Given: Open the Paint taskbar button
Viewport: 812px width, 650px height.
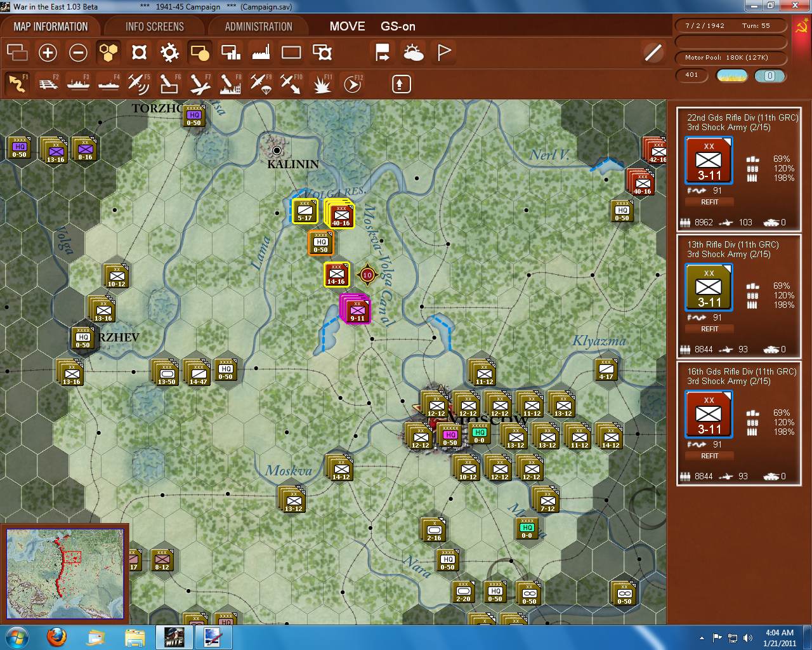Looking at the screenshot, I should (213, 637).
